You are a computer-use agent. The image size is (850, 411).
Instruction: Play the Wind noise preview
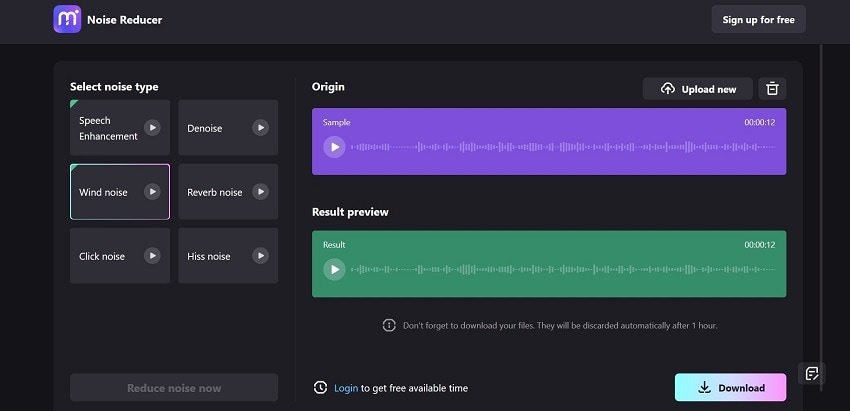(152, 191)
